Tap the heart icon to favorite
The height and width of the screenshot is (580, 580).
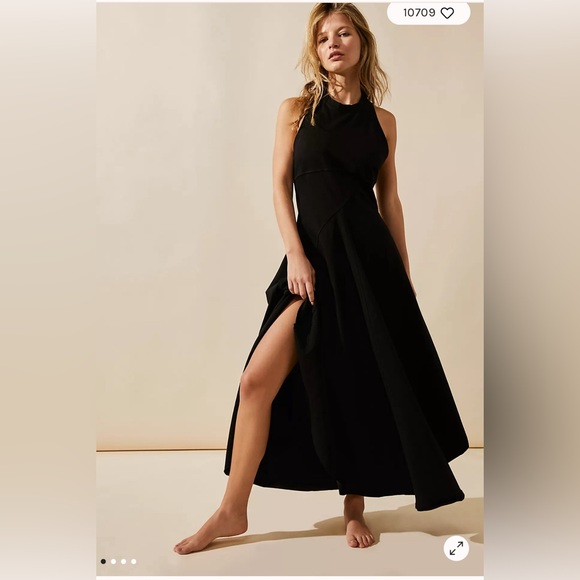coord(447,13)
